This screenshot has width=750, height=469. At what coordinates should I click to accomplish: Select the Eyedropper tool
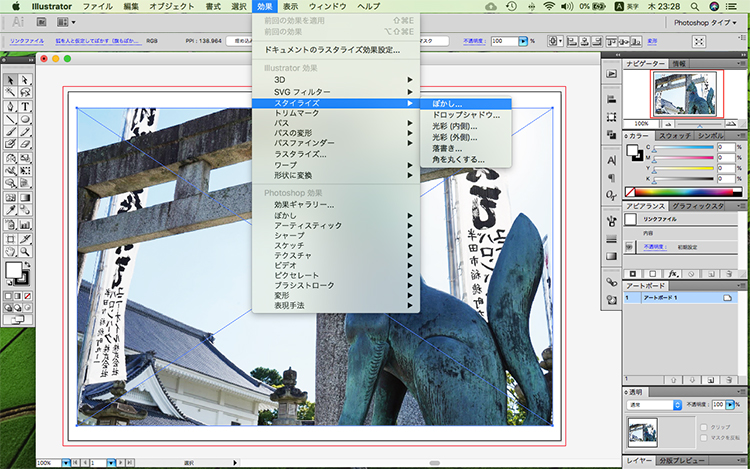[x=10, y=211]
